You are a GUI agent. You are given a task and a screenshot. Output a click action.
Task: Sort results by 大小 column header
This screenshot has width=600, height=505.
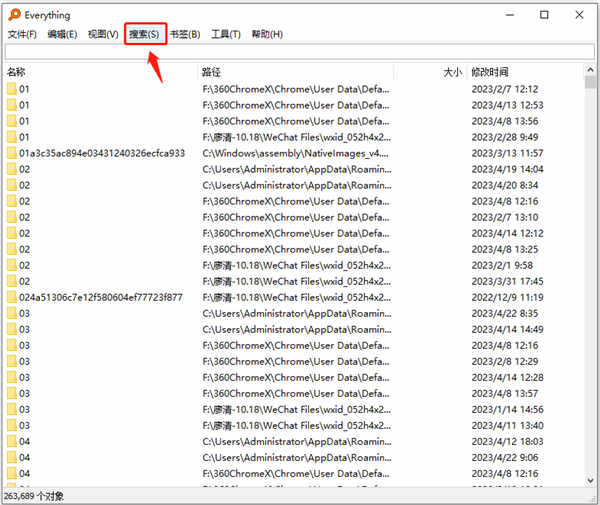tap(430, 72)
